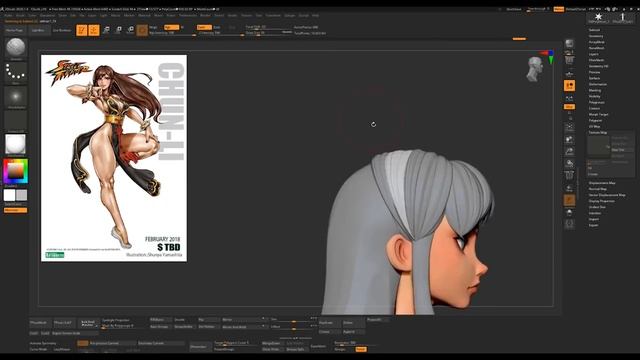
Task: Click the BPR render icon
Action: (569, 43)
